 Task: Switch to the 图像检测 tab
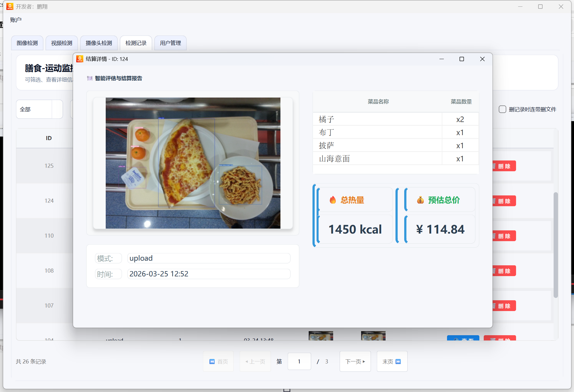coord(27,43)
